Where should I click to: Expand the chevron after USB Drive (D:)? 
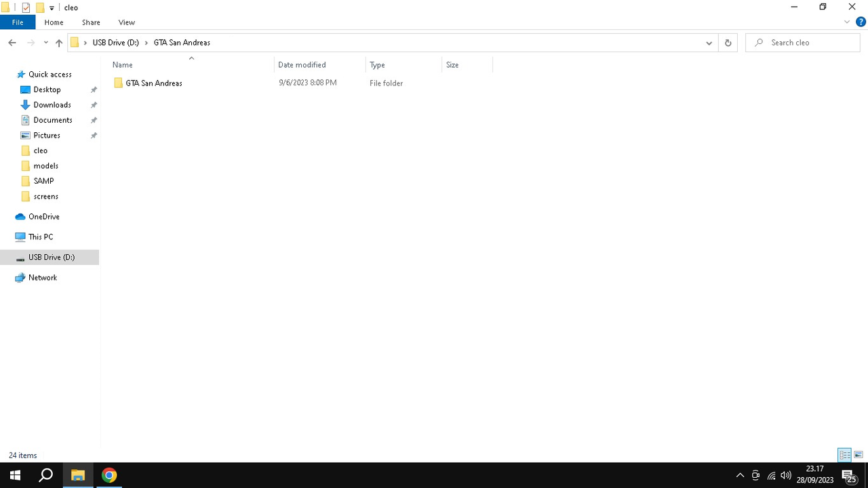point(146,43)
